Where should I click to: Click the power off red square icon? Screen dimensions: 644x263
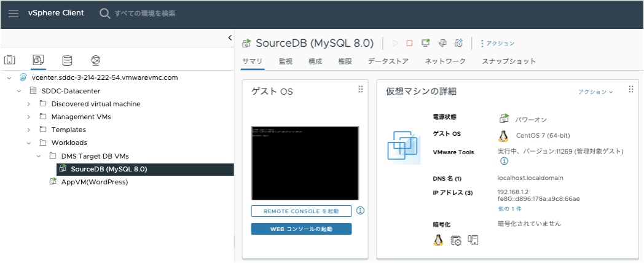click(409, 43)
